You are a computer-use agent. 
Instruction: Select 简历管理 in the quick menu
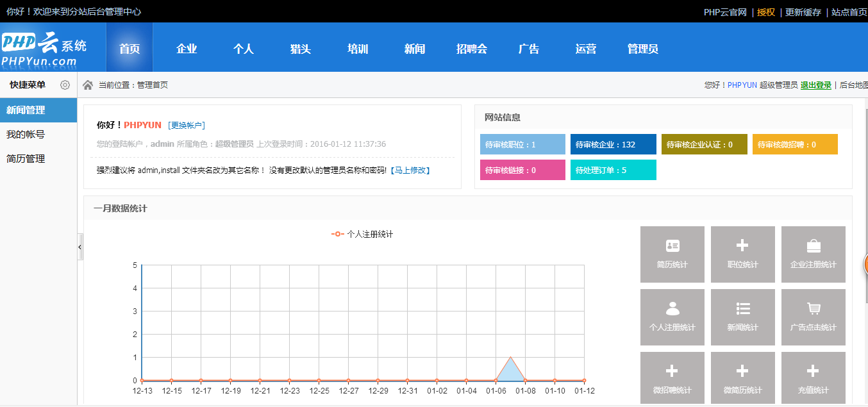26,159
